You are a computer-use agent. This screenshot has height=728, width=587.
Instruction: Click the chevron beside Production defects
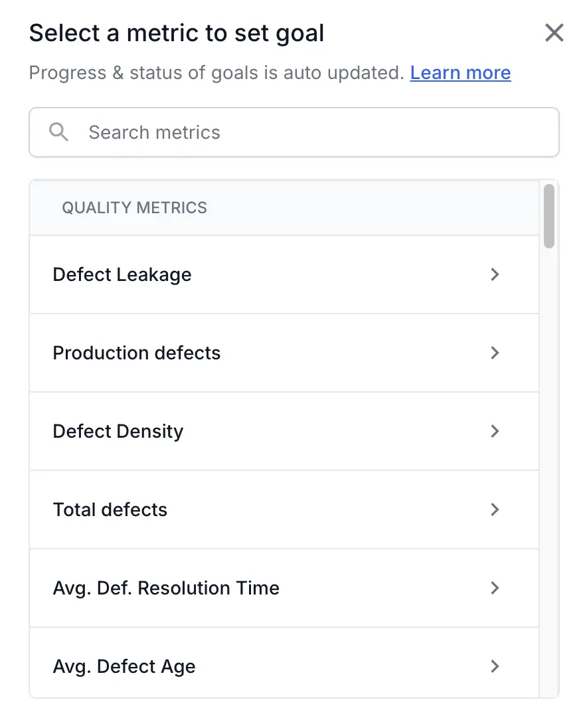(x=495, y=353)
